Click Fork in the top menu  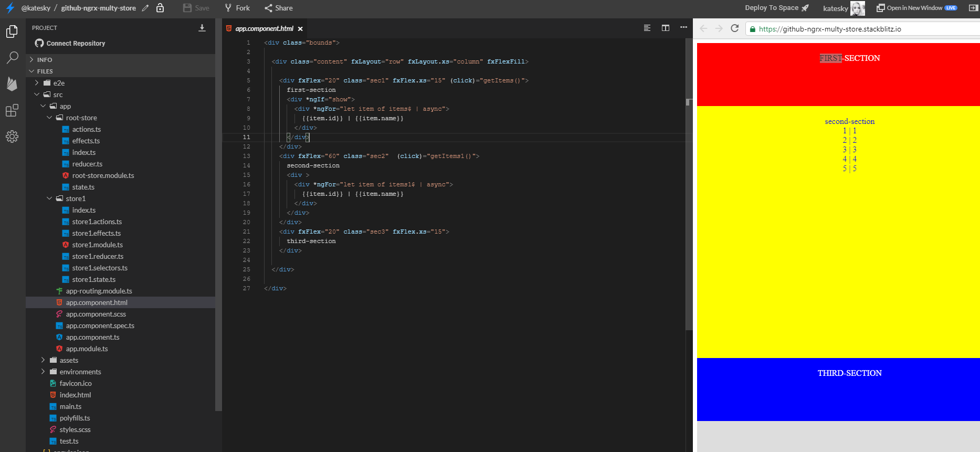point(237,8)
